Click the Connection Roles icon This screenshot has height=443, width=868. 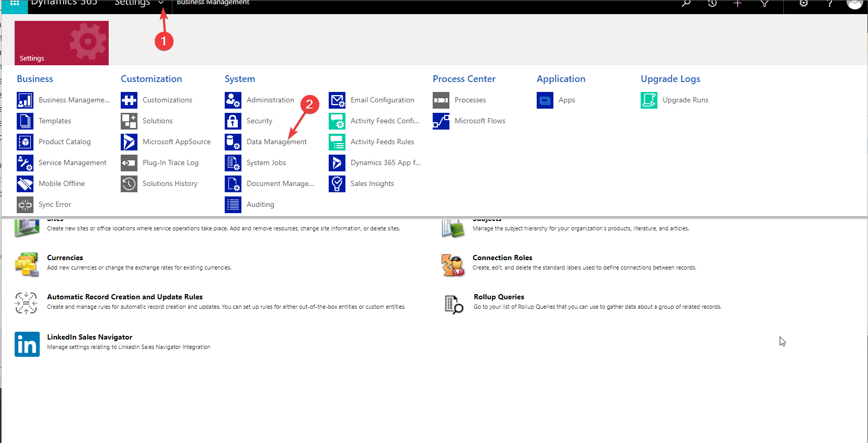pyautogui.click(x=453, y=265)
